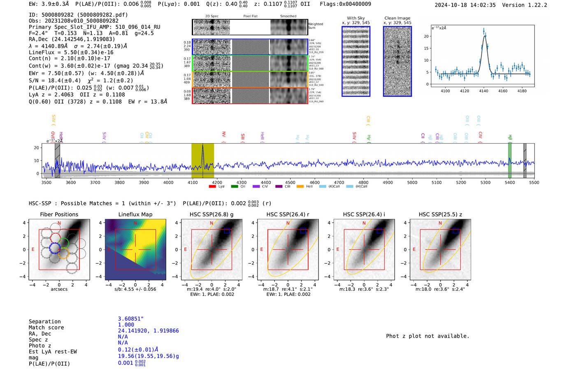Open the Clean Image cutout
The width and height of the screenshot is (576, 392).
point(397,61)
